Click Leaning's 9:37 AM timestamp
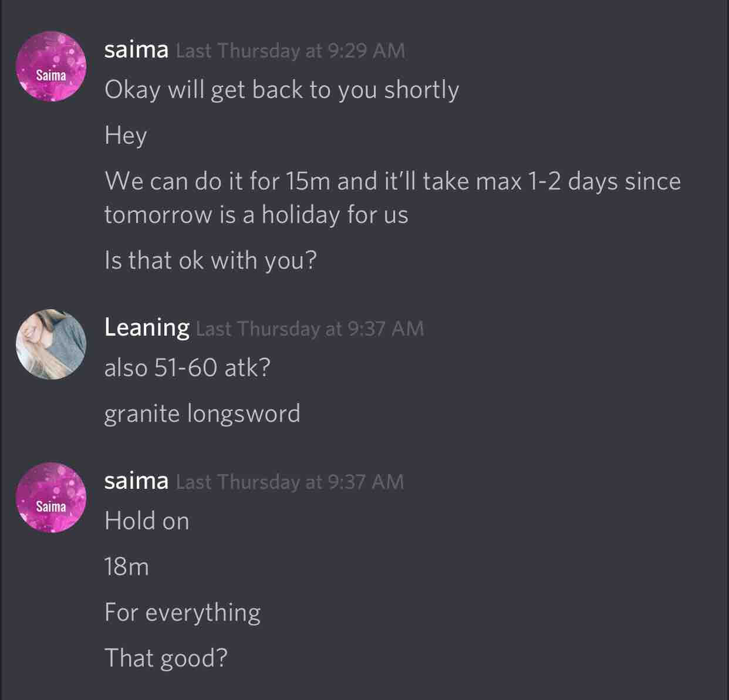 point(310,329)
